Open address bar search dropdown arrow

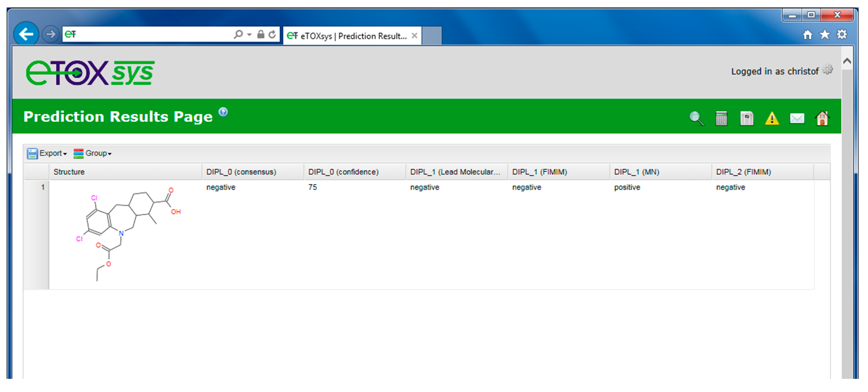249,34
